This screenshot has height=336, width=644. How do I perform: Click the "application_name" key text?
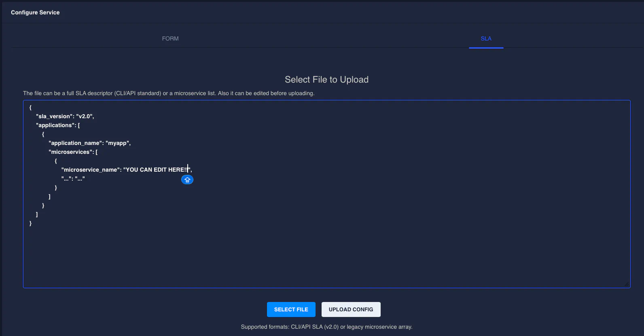75,143
